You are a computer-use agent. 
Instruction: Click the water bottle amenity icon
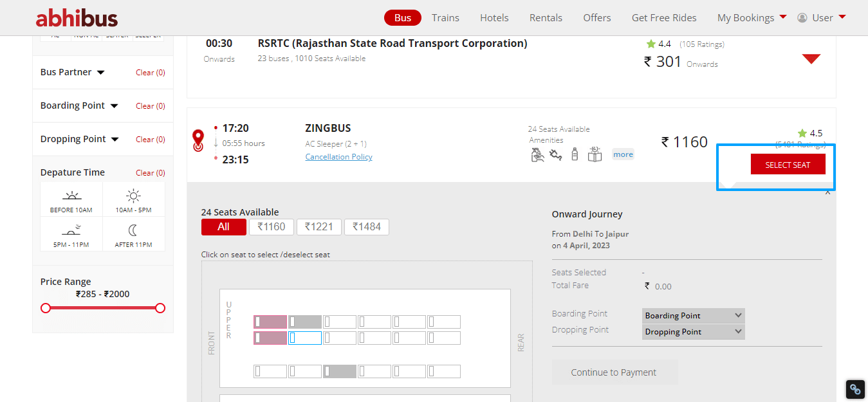(575, 155)
